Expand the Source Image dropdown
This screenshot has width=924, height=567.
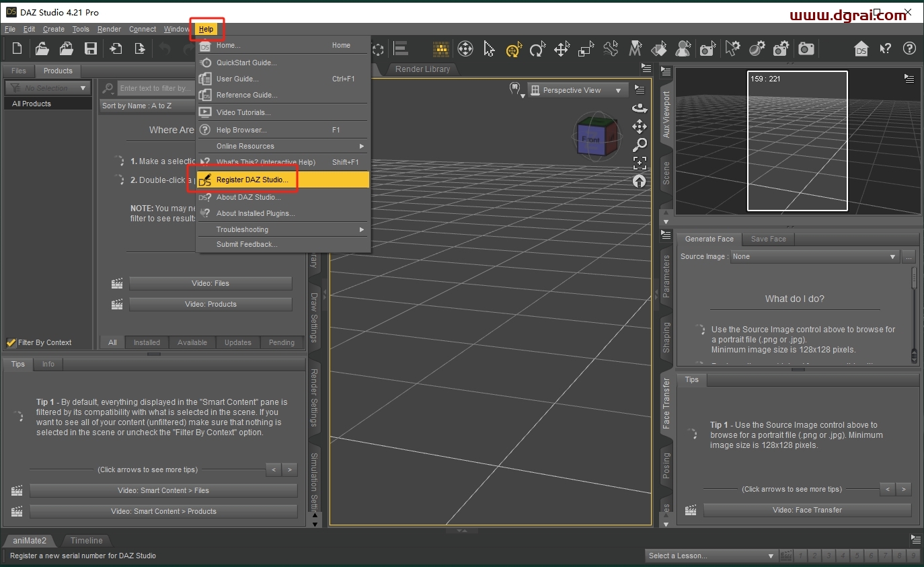tap(814, 257)
